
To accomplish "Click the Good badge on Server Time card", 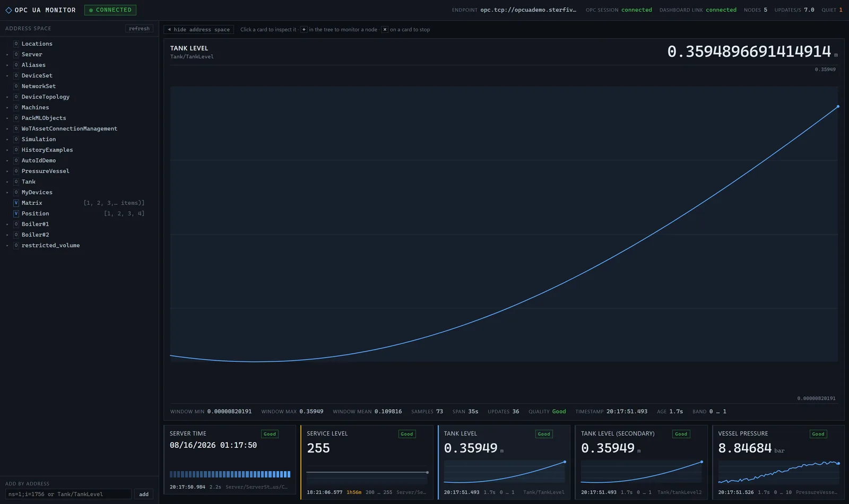I will (x=270, y=434).
